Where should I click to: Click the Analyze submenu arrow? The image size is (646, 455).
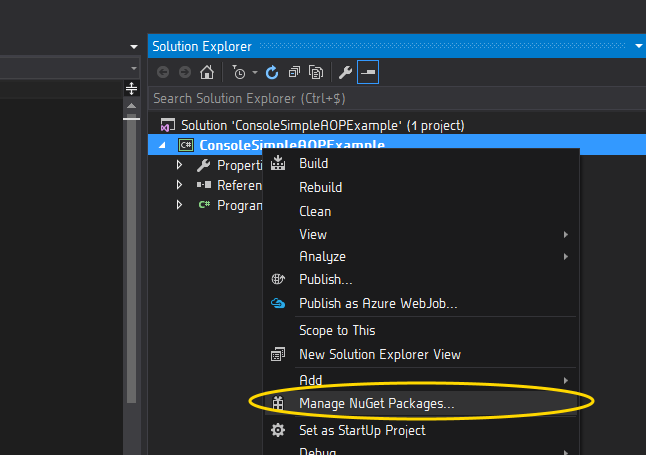click(566, 257)
